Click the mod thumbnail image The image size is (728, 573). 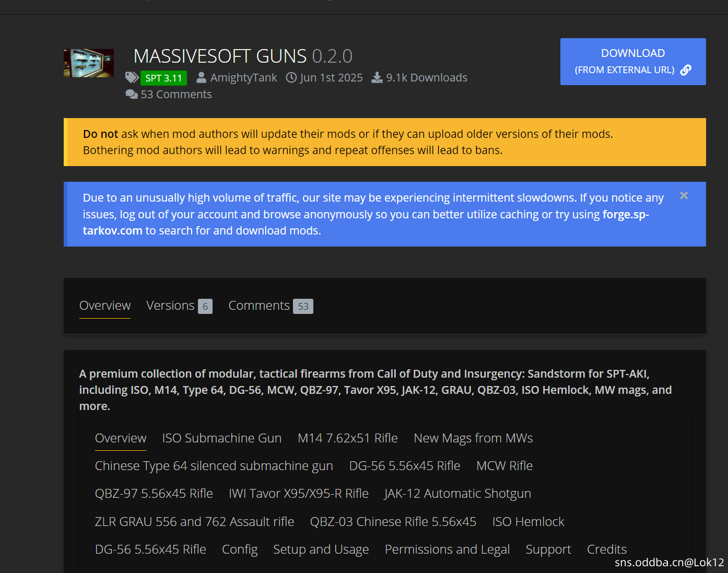click(89, 63)
